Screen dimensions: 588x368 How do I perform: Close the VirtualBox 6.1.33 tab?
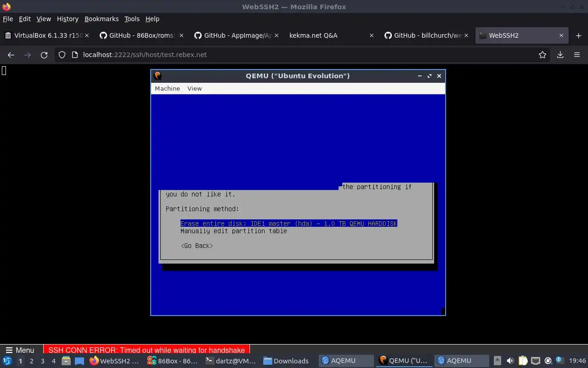[87, 35]
